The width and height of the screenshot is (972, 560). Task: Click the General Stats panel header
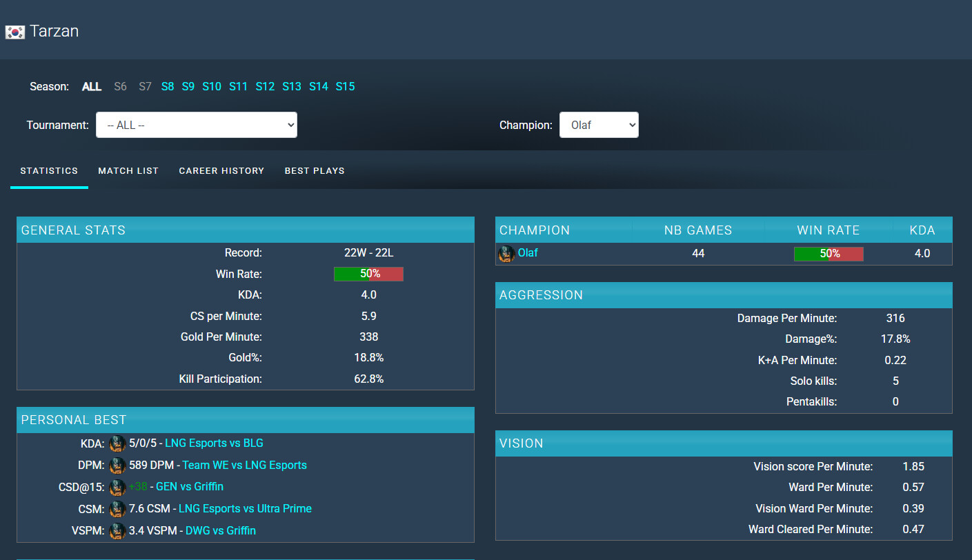coord(246,230)
